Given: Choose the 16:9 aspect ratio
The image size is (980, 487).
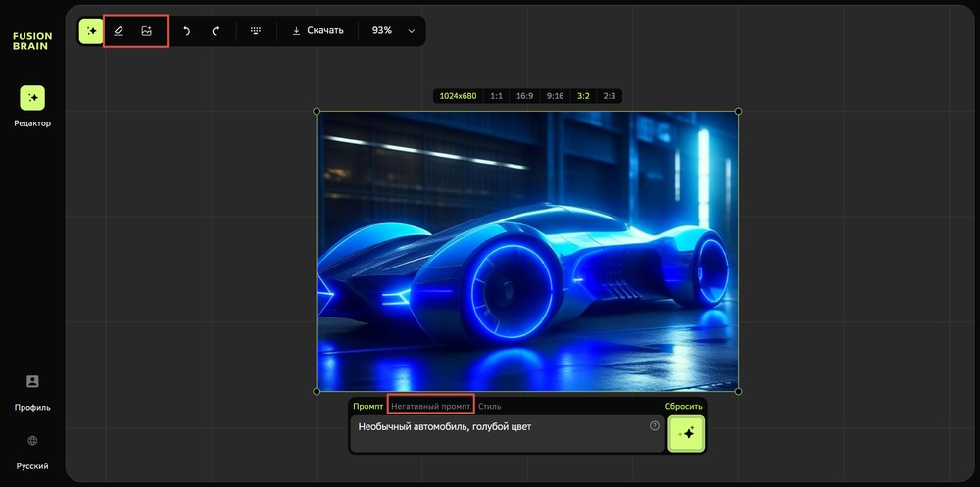Looking at the screenshot, I should 524,96.
